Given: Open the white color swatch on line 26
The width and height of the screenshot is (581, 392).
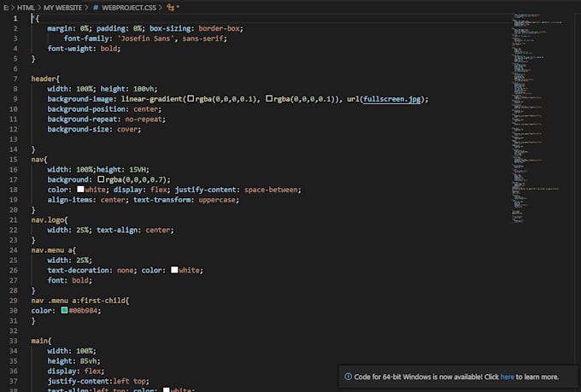Looking at the screenshot, I should pyautogui.click(x=174, y=270).
